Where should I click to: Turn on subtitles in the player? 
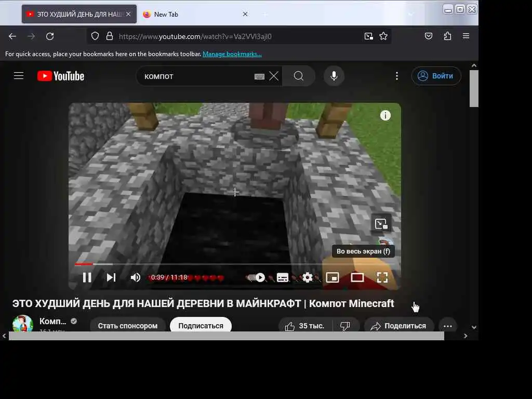pos(283,277)
